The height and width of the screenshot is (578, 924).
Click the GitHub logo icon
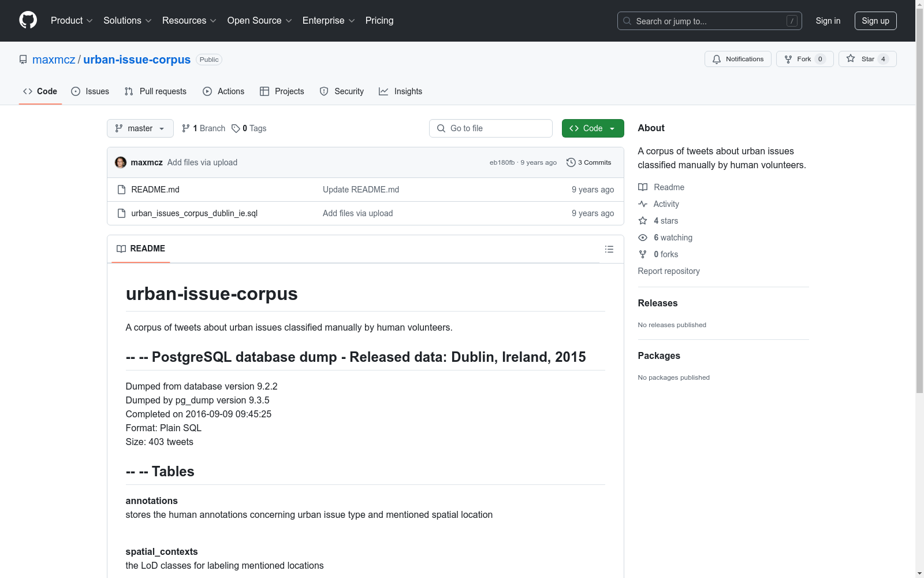28,20
